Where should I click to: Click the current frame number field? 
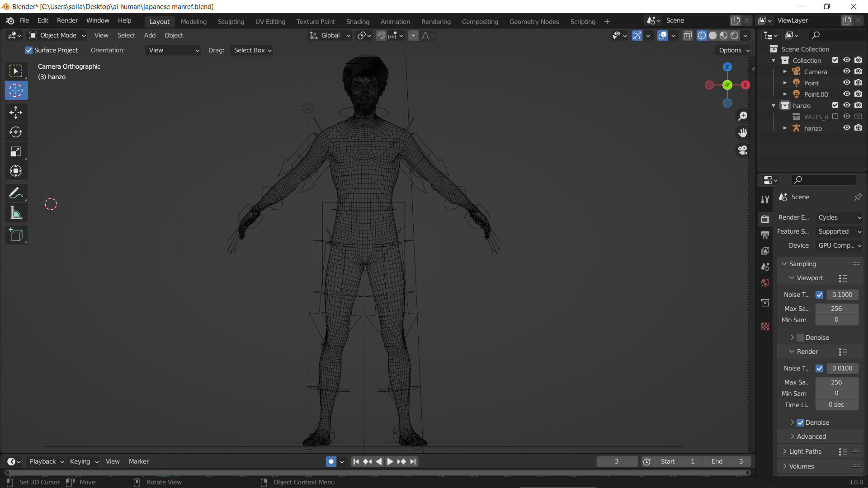click(617, 461)
